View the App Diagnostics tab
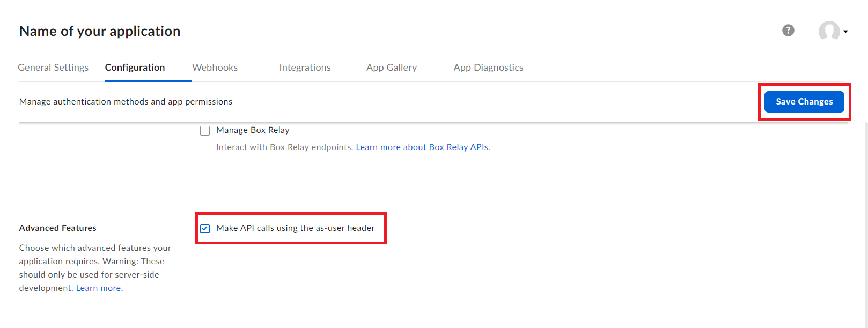The image size is (868, 328). (488, 68)
